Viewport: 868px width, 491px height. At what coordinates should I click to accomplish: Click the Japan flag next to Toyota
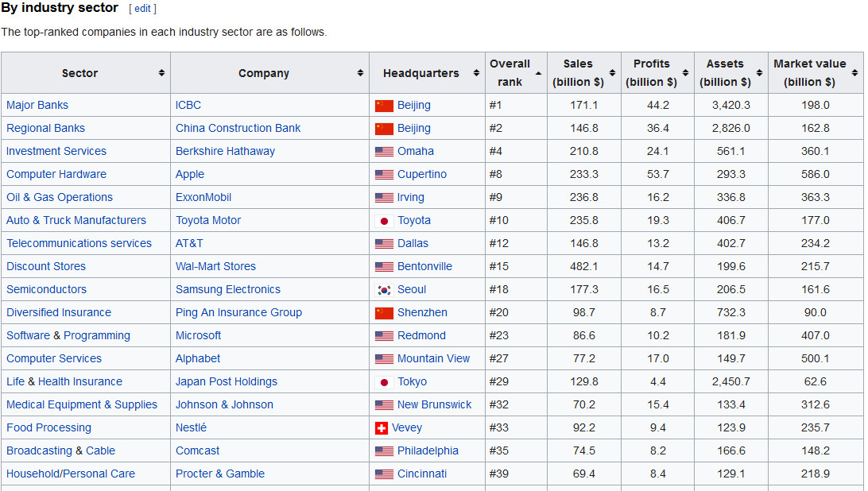click(x=384, y=221)
